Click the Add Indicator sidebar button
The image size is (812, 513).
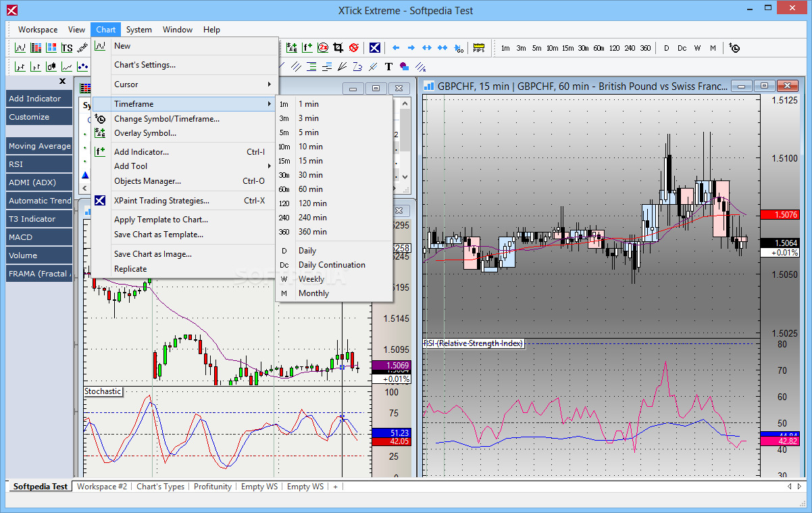coord(39,99)
